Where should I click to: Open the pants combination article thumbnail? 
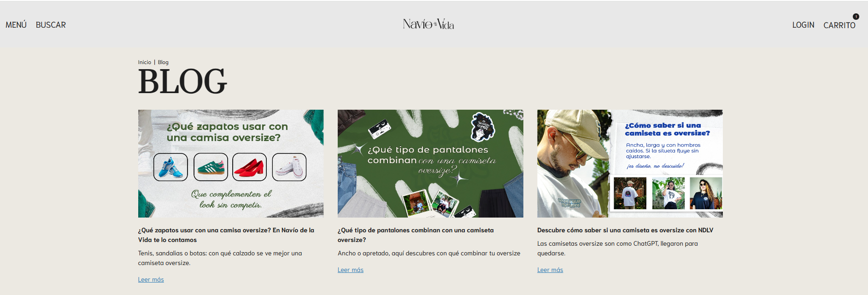point(430,164)
